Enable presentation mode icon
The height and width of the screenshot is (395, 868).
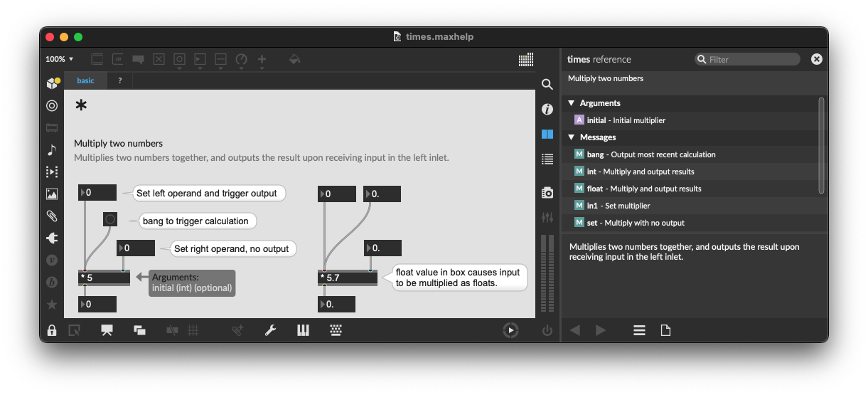pos(107,330)
